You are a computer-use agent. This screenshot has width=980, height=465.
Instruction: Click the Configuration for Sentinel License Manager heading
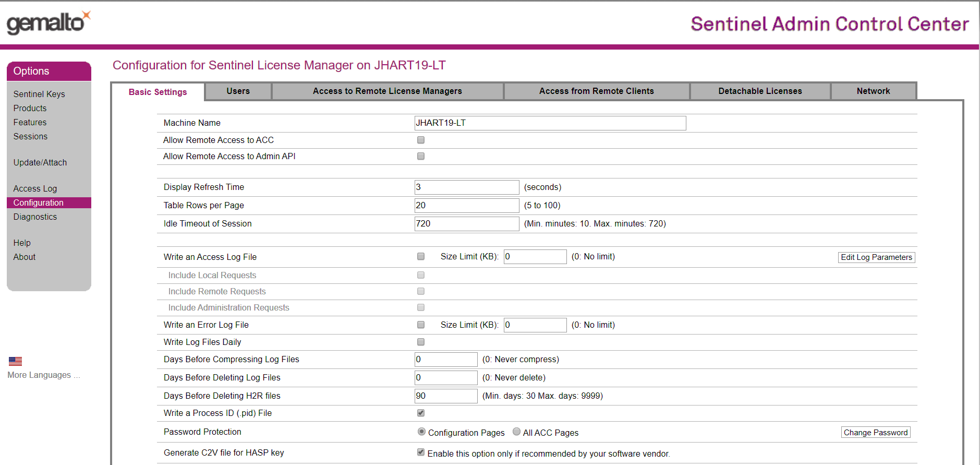pyautogui.click(x=279, y=65)
